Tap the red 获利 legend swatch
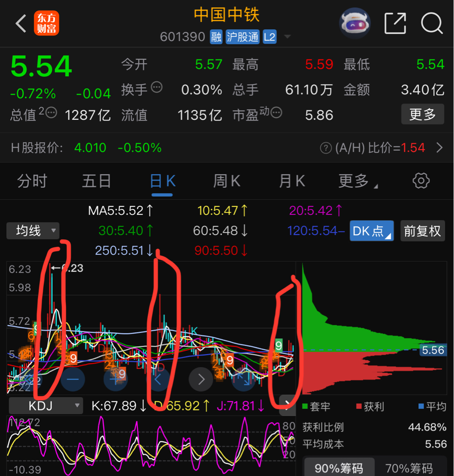The height and width of the screenshot is (476, 454). 359,406
